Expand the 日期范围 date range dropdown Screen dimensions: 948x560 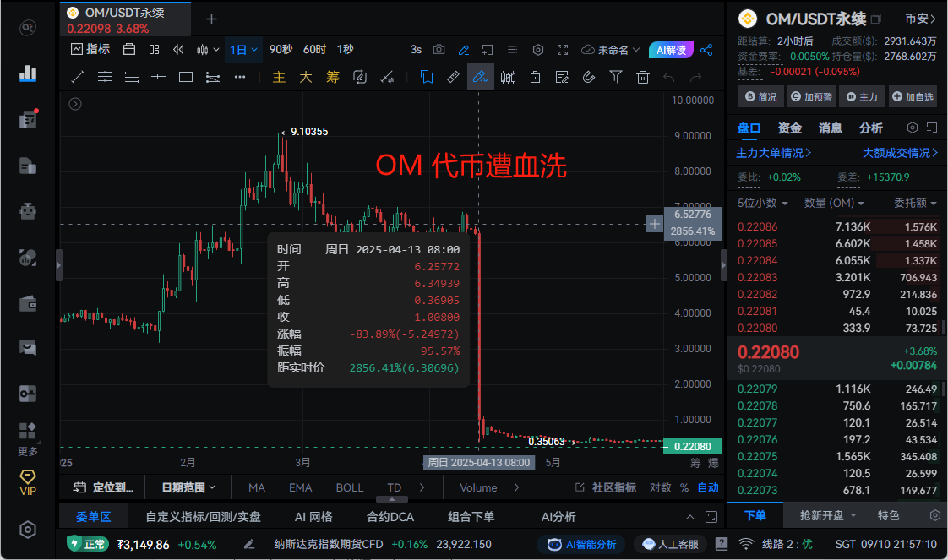188,487
